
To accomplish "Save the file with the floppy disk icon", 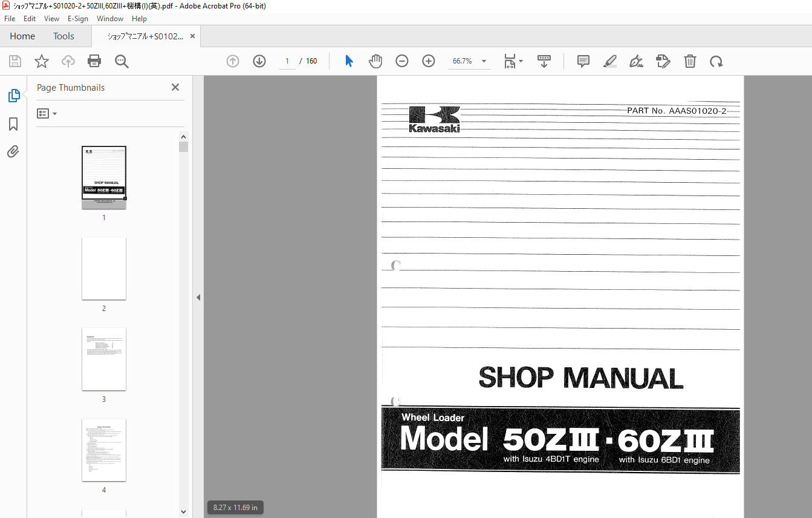I will (15, 61).
